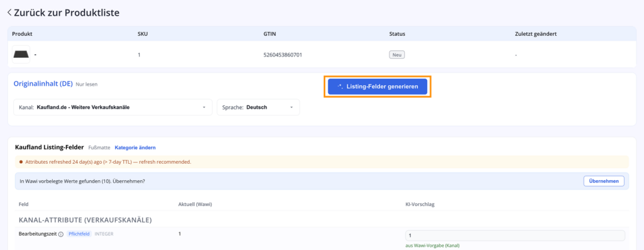Click the Fußmatte category label
This screenshot has height=250, width=644.
coord(99,147)
